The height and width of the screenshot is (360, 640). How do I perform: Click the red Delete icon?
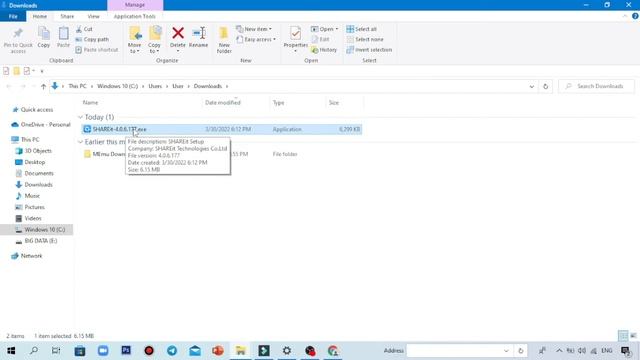coord(178,33)
